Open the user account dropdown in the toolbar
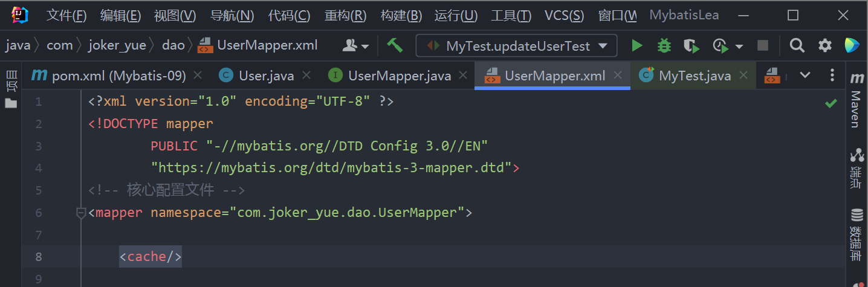Screen dimensions: 868x287 coord(356,45)
